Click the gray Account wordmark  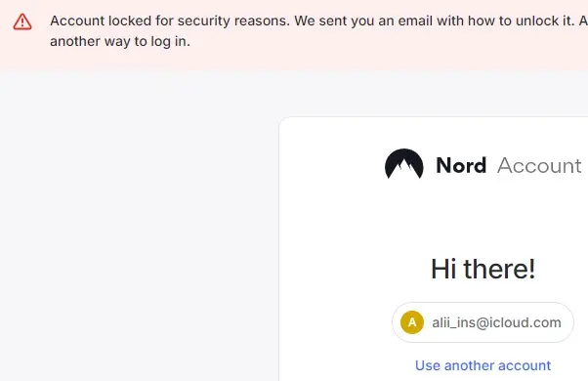tap(539, 165)
